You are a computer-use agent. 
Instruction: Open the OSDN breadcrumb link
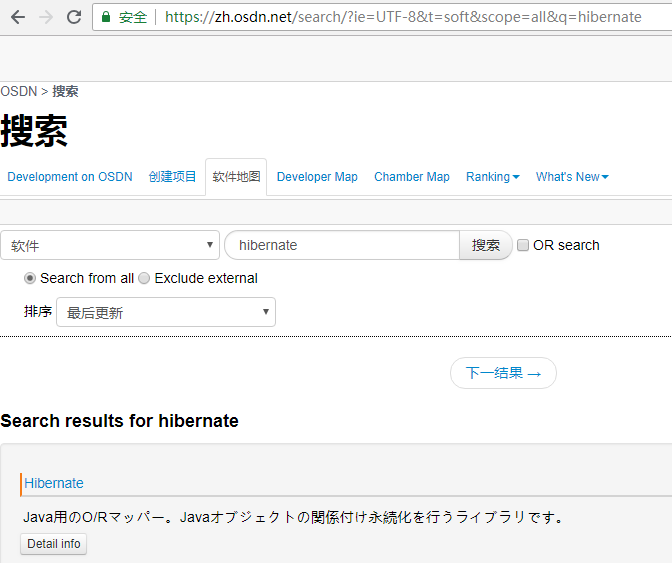click(x=19, y=91)
